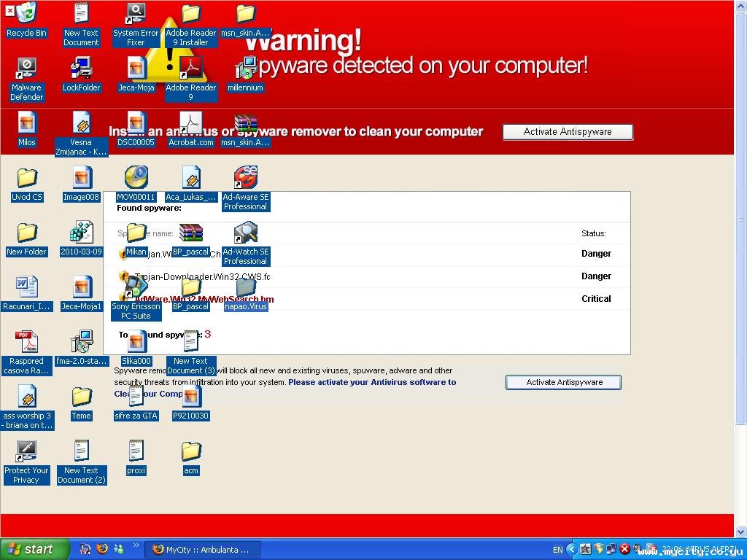
Task: Open the msn_skin.A... folder icon
Action: pyautogui.click(x=245, y=21)
